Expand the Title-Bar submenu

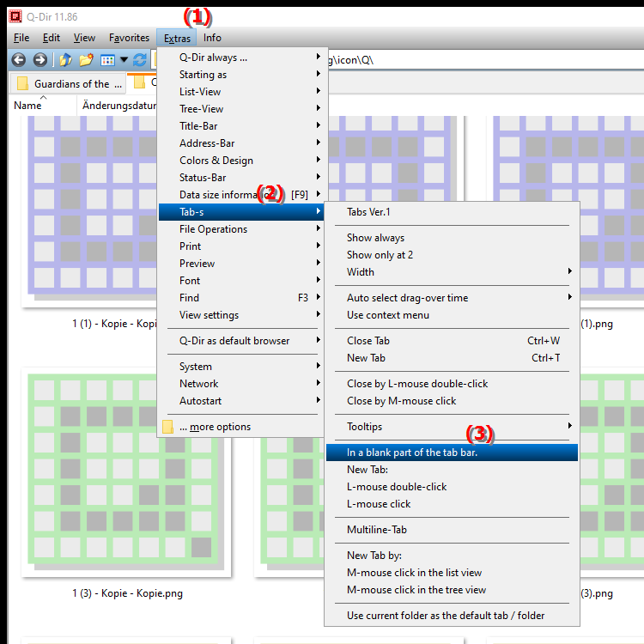pyautogui.click(x=241, y=126)
